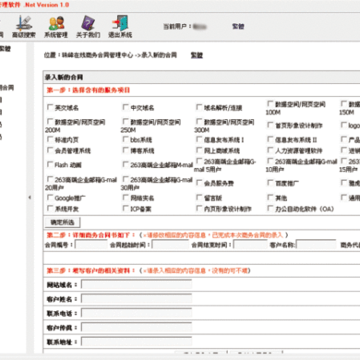Image resolution: width=360 pixels, height=360 pixels.
Task: Tick the ICP备案 checkbox
Action: 126,209
